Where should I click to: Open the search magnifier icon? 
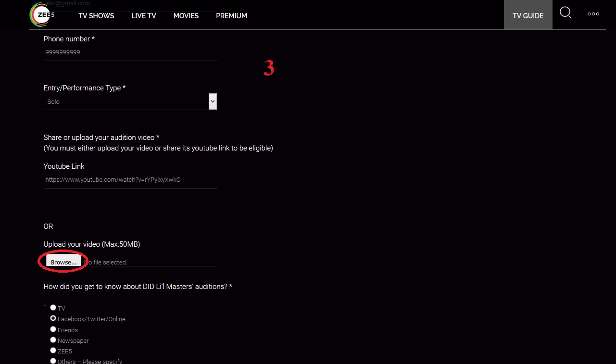pos(566,13)
